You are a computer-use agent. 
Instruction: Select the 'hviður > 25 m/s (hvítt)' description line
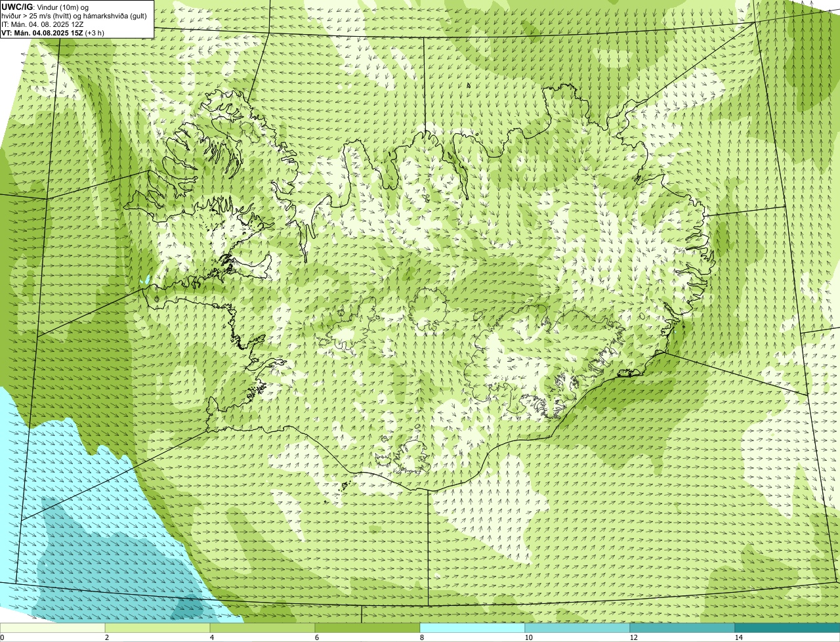point(73,15)
